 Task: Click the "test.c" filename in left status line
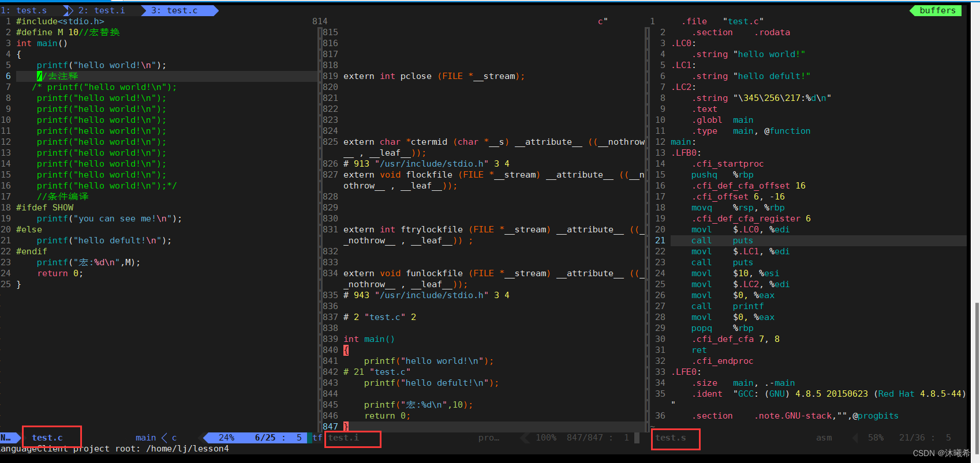(x=47, y=438)
